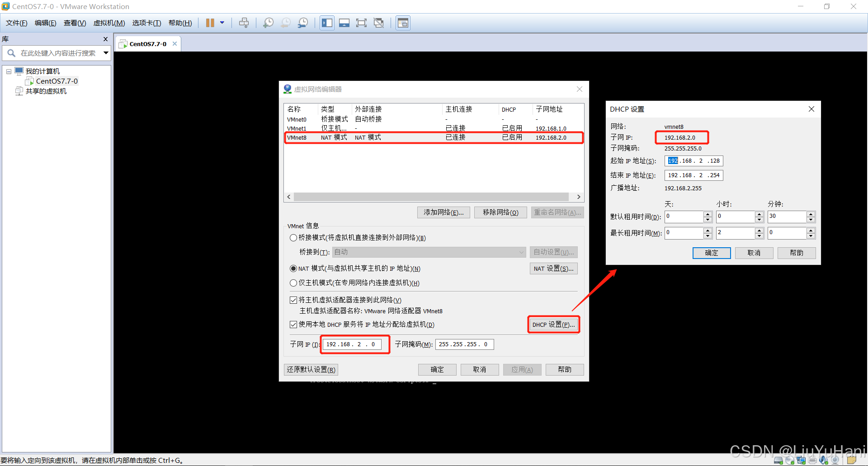The height and width of the screenshot is (466, 868).
Task: Cancel the virtual network editor
Action: point(480,370)
